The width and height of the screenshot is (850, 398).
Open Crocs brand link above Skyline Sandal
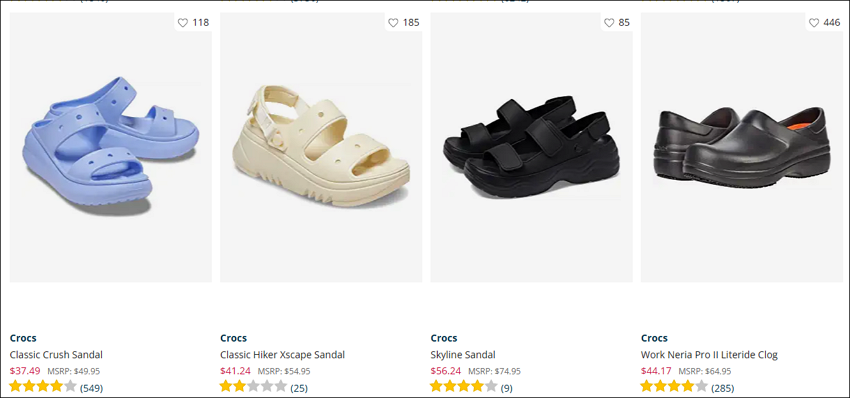[444, 338]
